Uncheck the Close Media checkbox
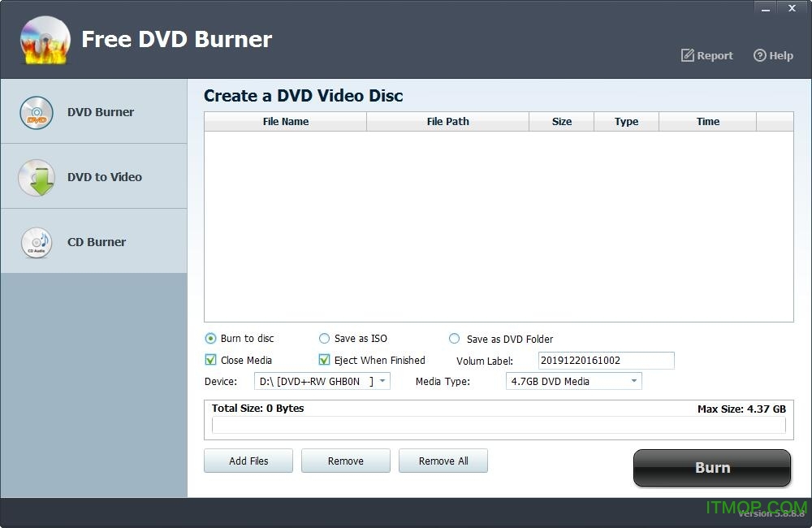The height and width of the screenshot is (528, 812). tap(211, 360)
